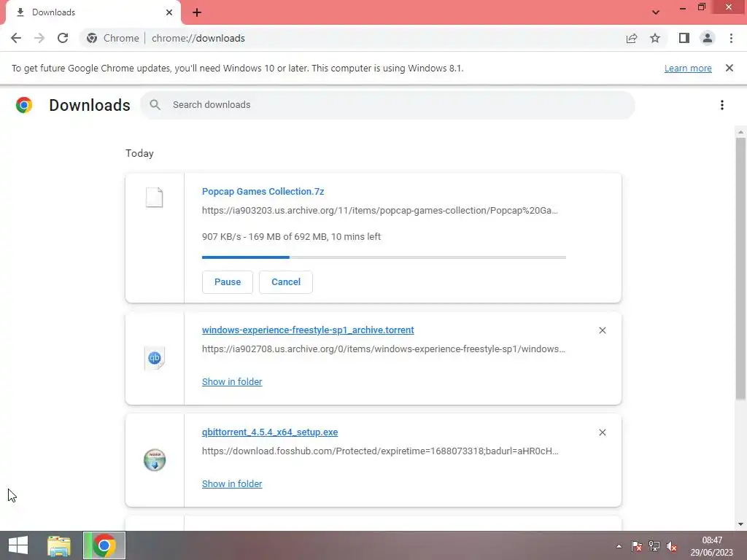Click the windows-experience source URL text
Image resolution: width=747 pixels, height=560 pixels.
pos(384,349)
